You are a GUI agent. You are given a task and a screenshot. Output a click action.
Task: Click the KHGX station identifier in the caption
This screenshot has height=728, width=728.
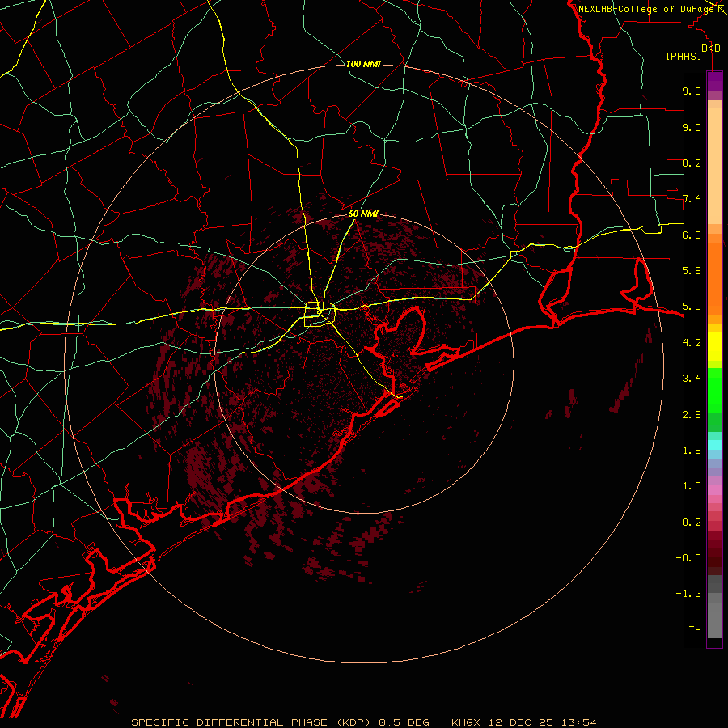coord(466,722)
